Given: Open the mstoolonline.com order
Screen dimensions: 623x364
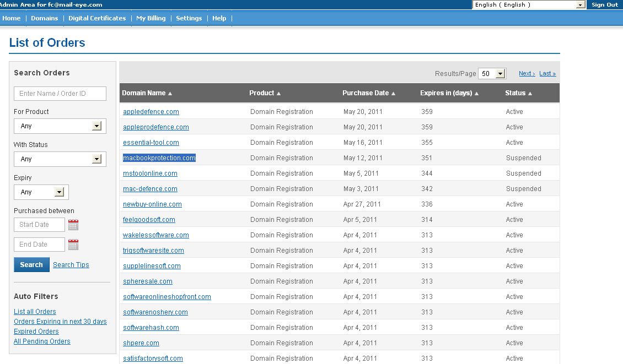Looking at the screenshot, I should pyautogui.click(x=150, y=173).
